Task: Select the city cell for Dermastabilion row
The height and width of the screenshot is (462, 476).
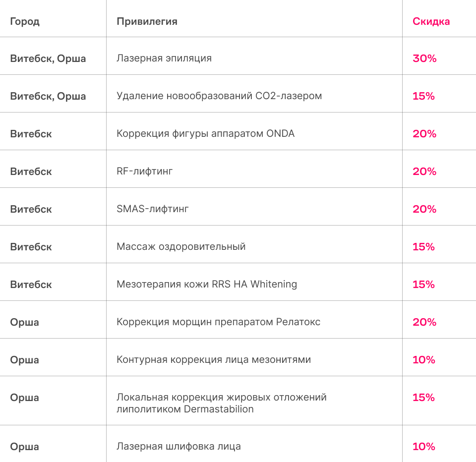Action: [25, 398]
